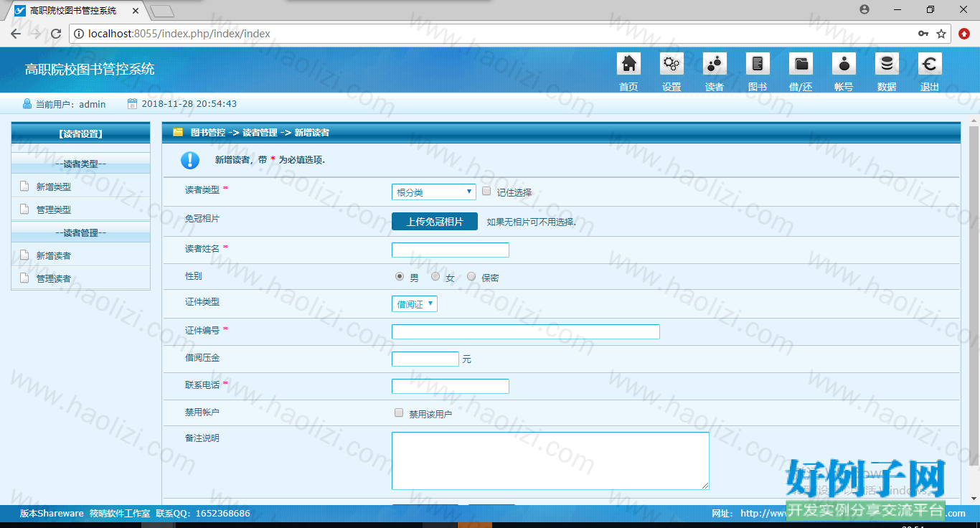This screenshot has height=528, width=980.
Task: Click the 退出 logout icon
Action: (x=930, y=64)
